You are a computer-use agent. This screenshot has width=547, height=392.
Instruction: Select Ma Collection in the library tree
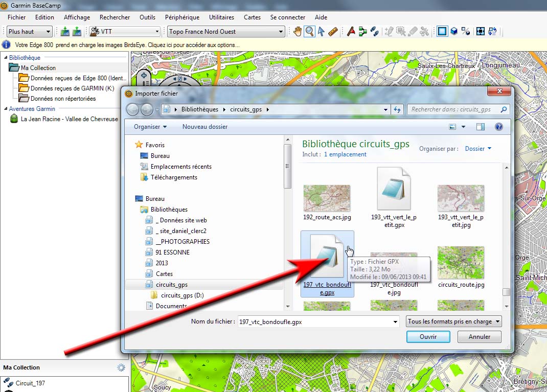pyautogui.click(x=38, y=68)
